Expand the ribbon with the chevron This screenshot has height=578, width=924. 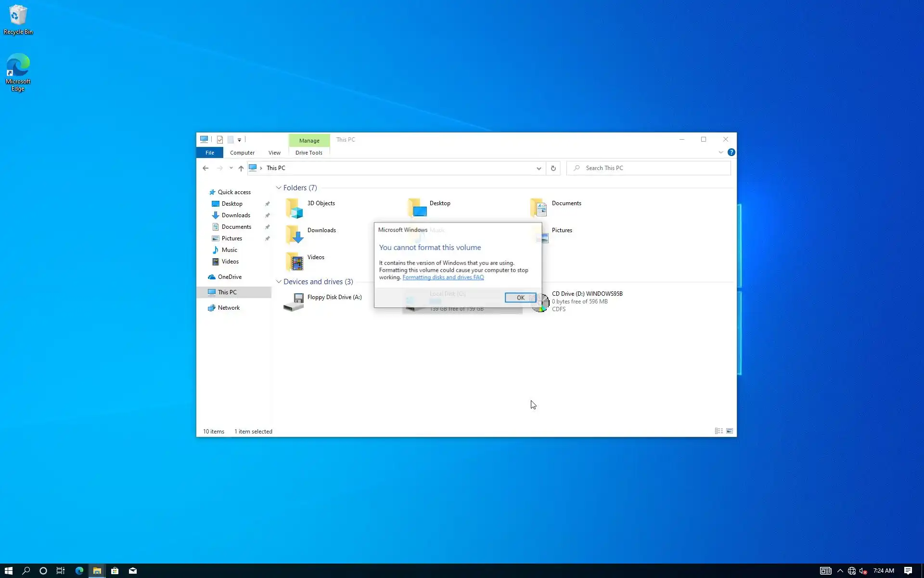pos(720,152)
